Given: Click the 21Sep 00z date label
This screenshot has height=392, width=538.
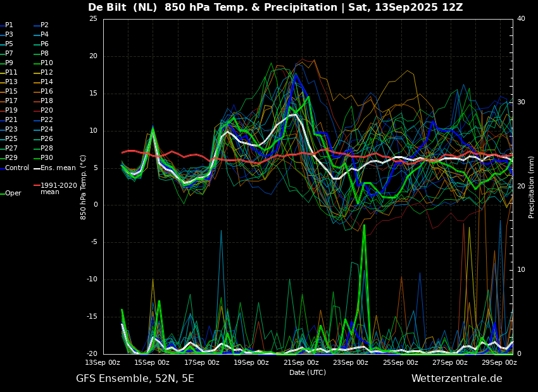Looking at the screenshot, I should [x=301, y=362].
